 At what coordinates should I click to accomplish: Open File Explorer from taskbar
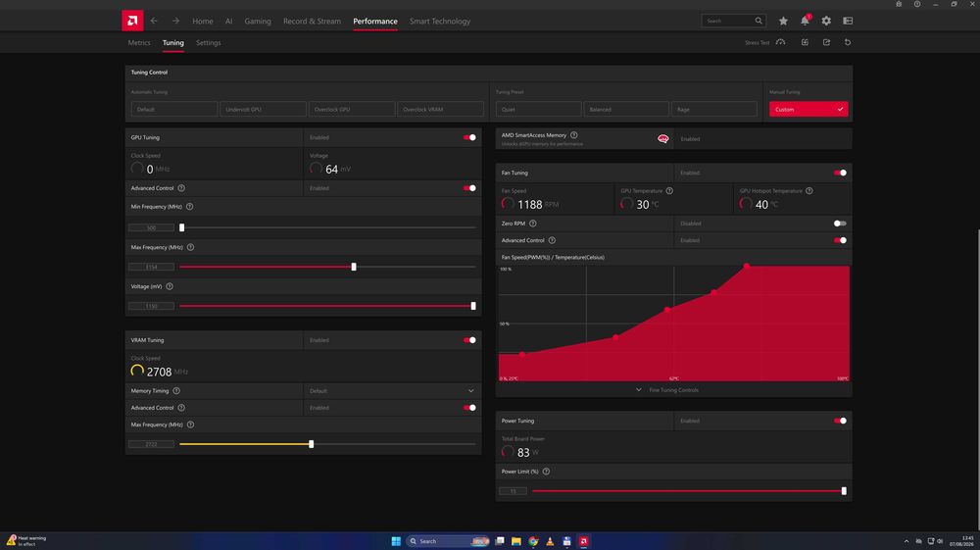[515, 541]
